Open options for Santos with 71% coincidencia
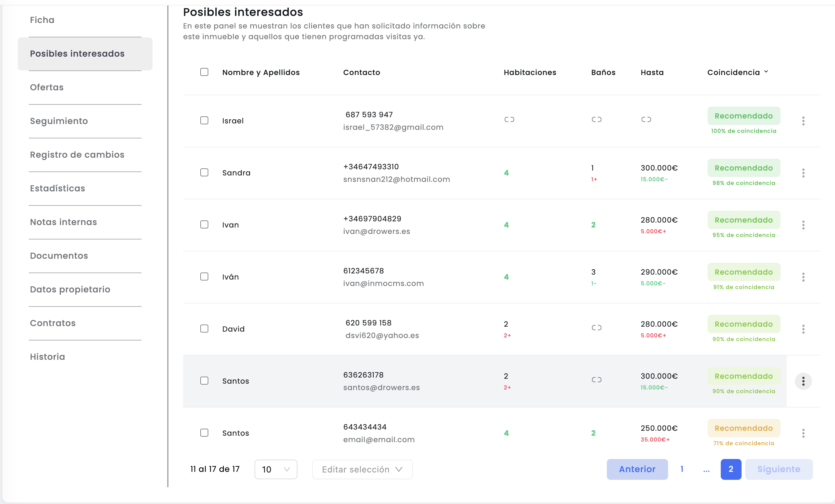This screenshot has width=835, height=504. click(803, 433)
